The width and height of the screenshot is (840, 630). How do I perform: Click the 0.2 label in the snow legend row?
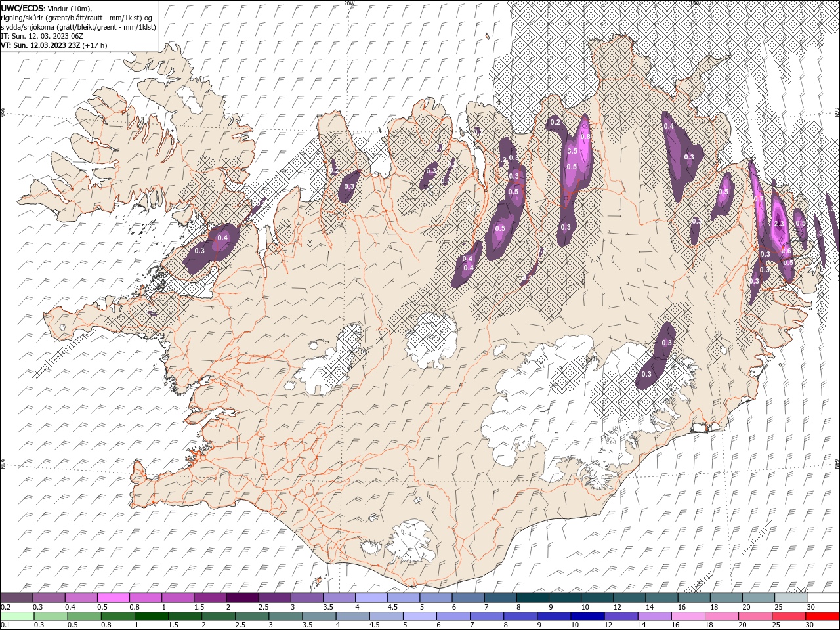pyautogui.click(x=5, y=607)
